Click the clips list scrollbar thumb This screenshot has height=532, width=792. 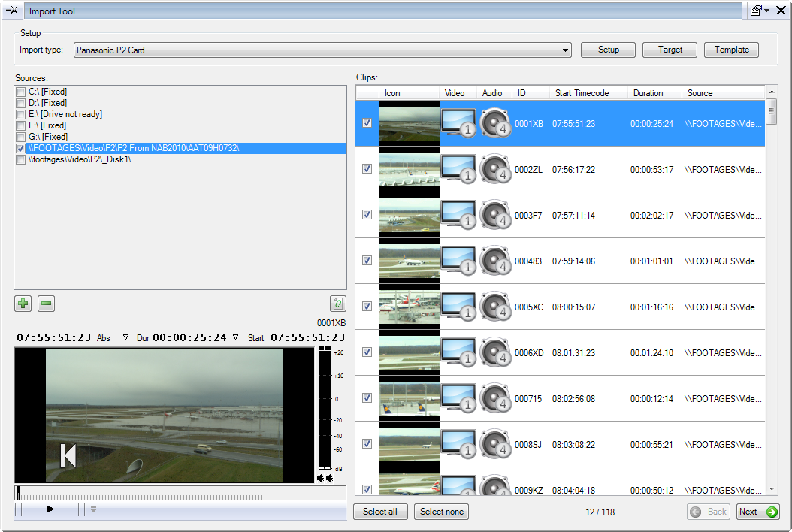pyautogui.click(x=771, y=112)
